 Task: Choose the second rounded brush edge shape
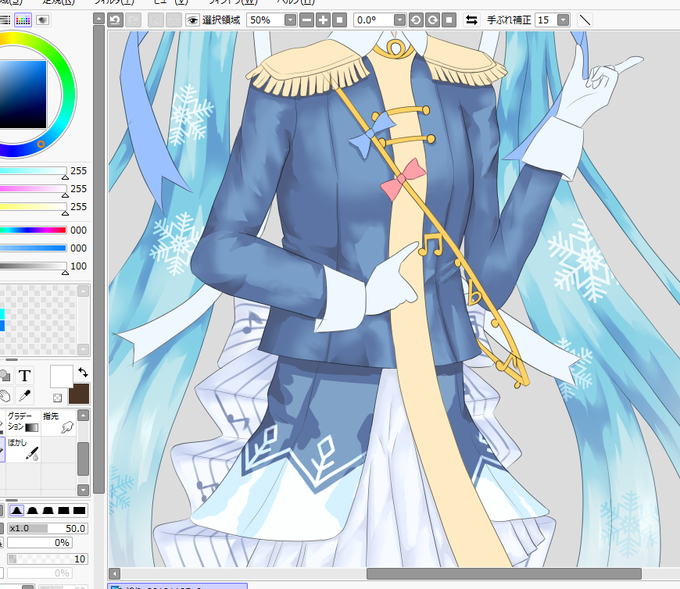click(33, 510)
